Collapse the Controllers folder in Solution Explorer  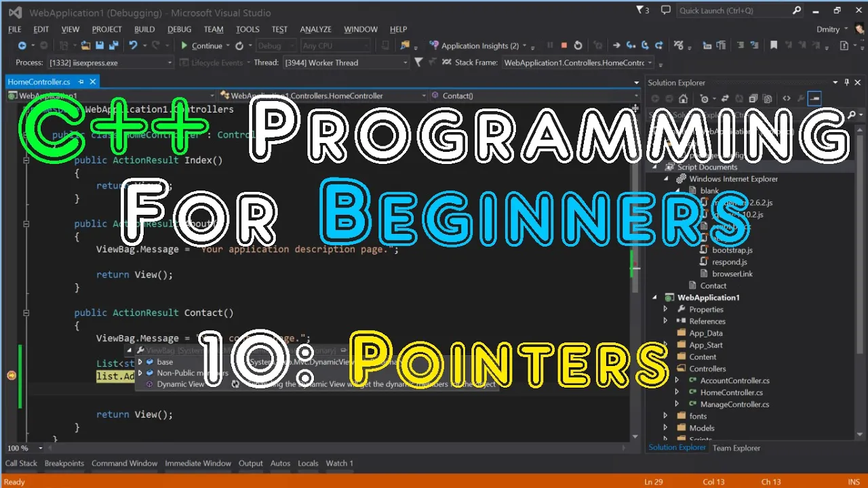point(665,369)
